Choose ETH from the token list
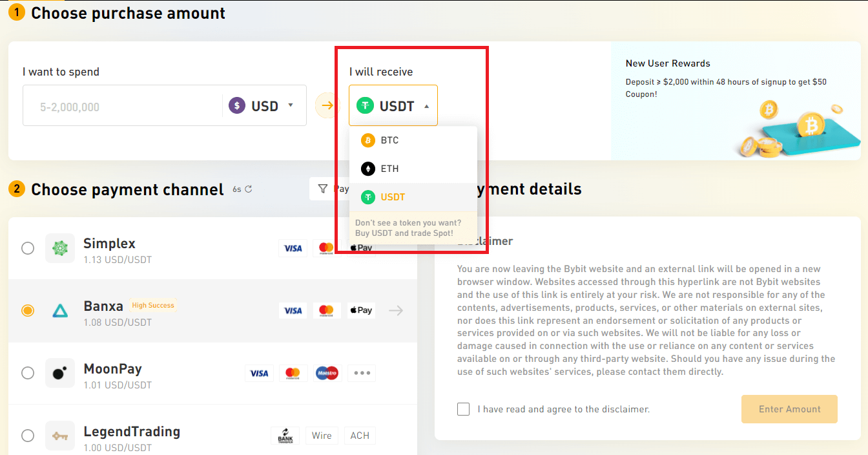868x455 pixels. [x=389, y=169]
